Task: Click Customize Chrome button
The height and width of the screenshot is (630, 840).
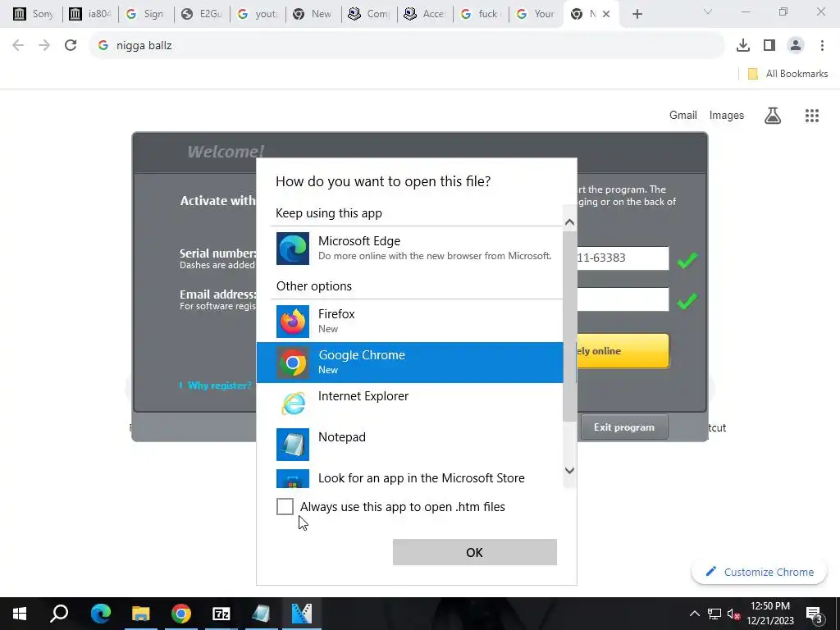Action: coord(760,572)
